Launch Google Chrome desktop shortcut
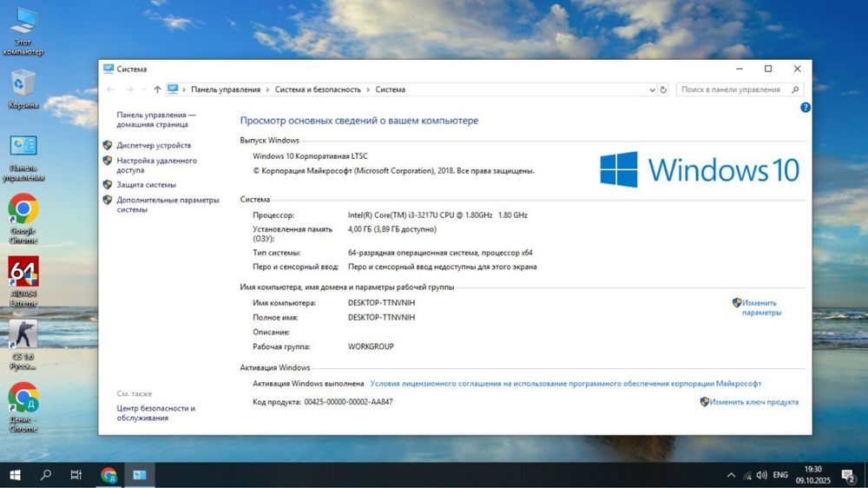Screen dimensions: 868x488 23,220
